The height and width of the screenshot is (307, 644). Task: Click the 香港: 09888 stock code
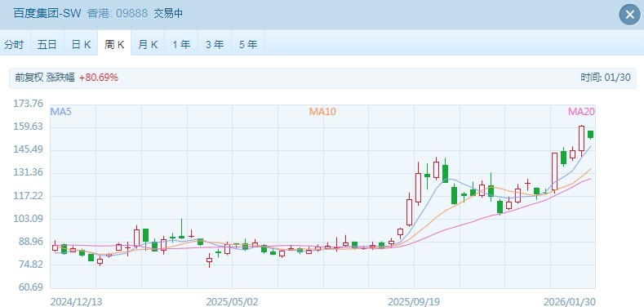point(118,13)
